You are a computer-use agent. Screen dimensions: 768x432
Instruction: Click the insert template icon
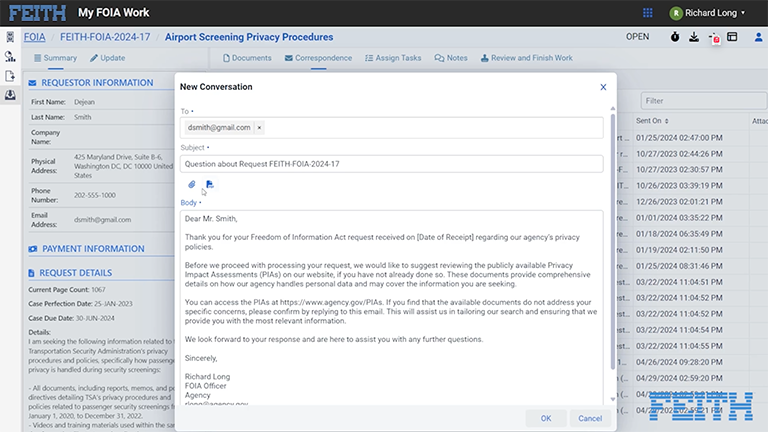point(210,185)
